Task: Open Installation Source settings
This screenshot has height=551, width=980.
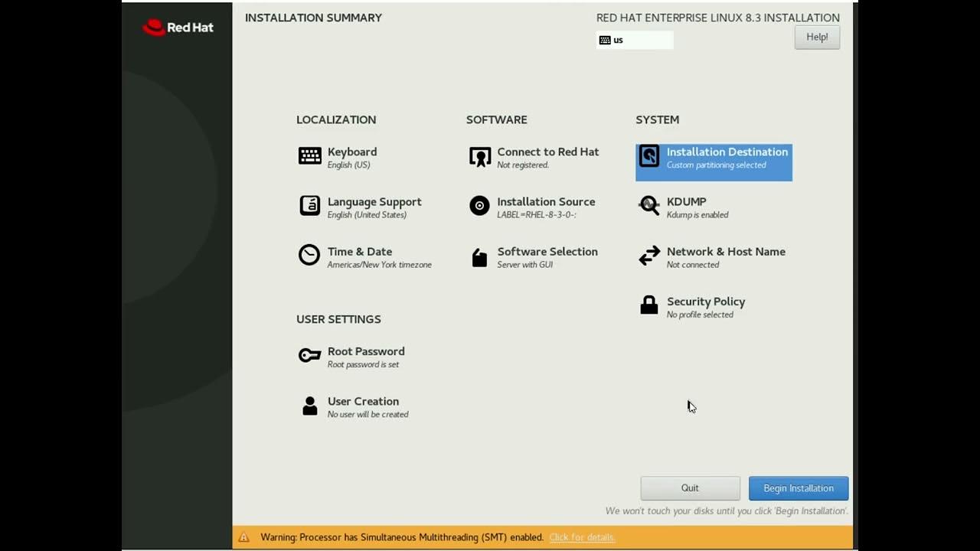Action: (532, 207)
